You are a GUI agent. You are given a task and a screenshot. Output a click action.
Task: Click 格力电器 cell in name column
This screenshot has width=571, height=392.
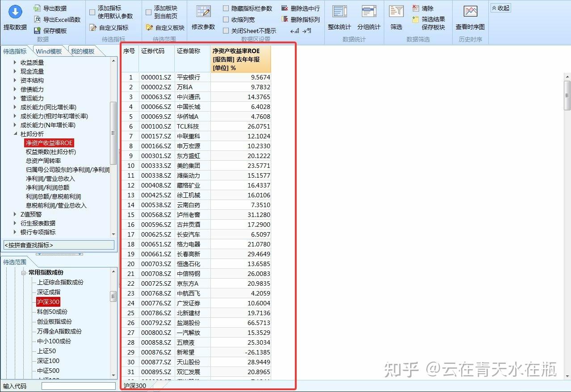193,244
